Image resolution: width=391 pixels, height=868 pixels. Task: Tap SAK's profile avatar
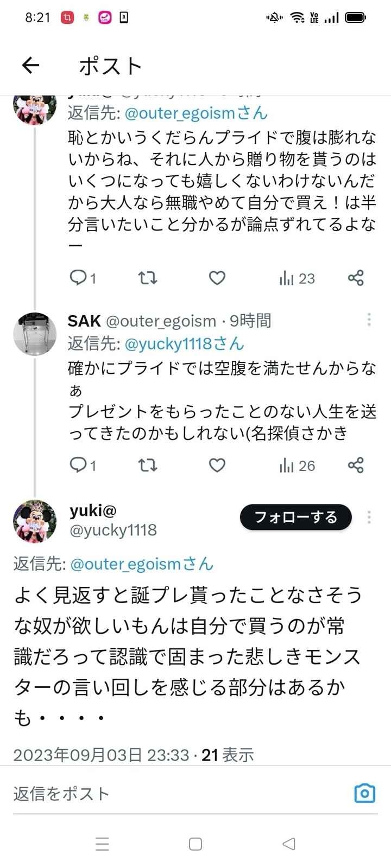[35, 334]
